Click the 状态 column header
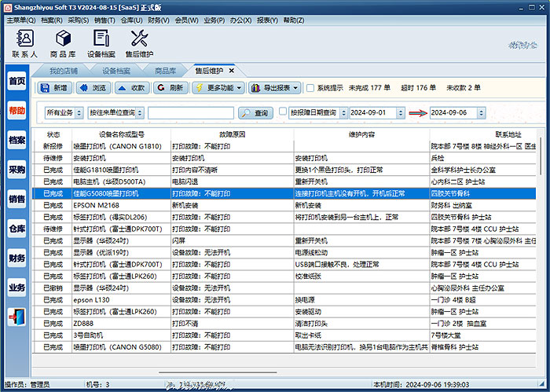Viewport: 550px width, 392px height. tap(53, 134)
